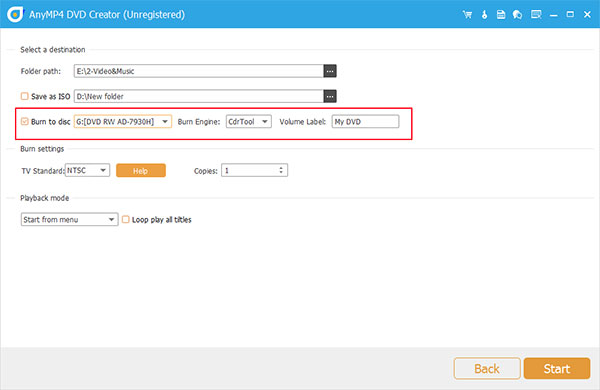Viewport: 600px width, 390px height.
Task: Click the Start button to burn
Action: (x=557, y=369)
